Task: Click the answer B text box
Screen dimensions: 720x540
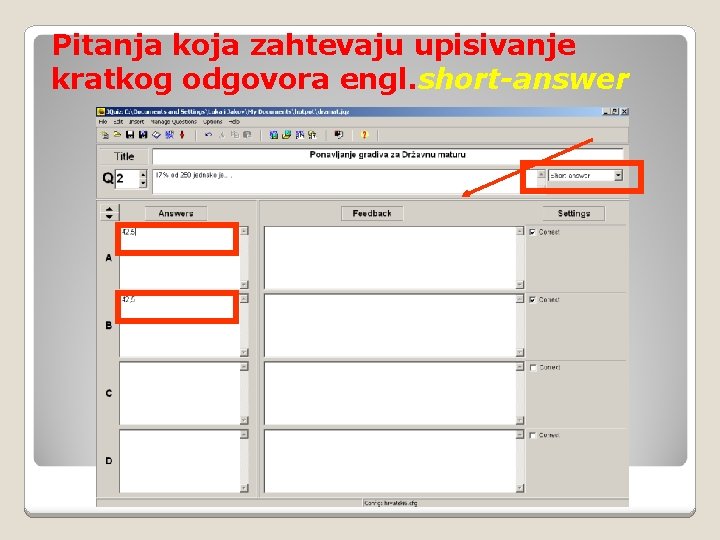Action: pyautogui.click(x=180, y=325)
